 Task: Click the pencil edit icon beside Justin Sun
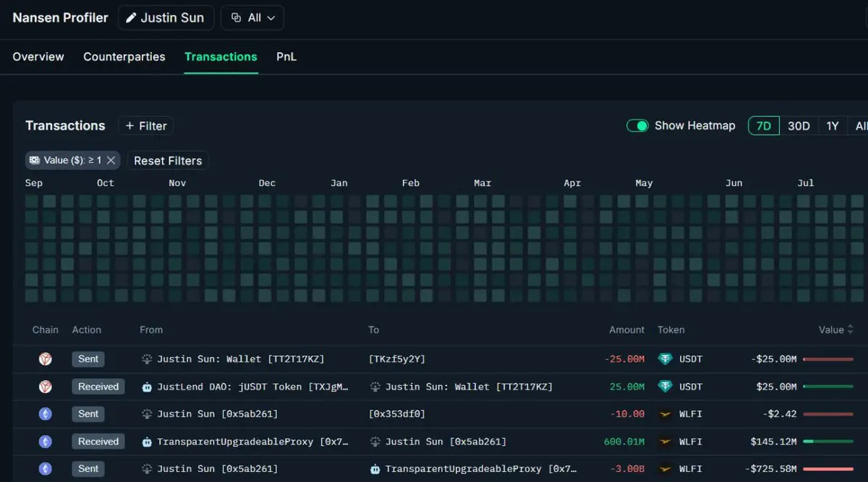pos(131,18)
